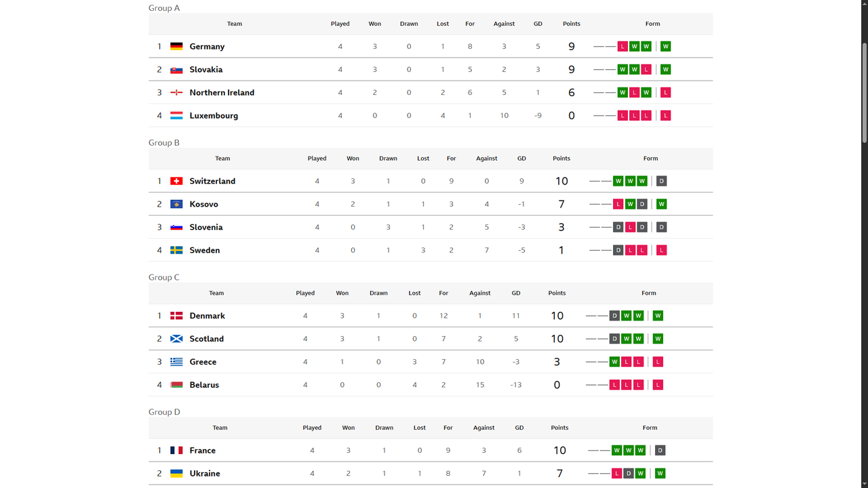Open the Ukraine team name

pyautogui.click(x=205, y=473)
